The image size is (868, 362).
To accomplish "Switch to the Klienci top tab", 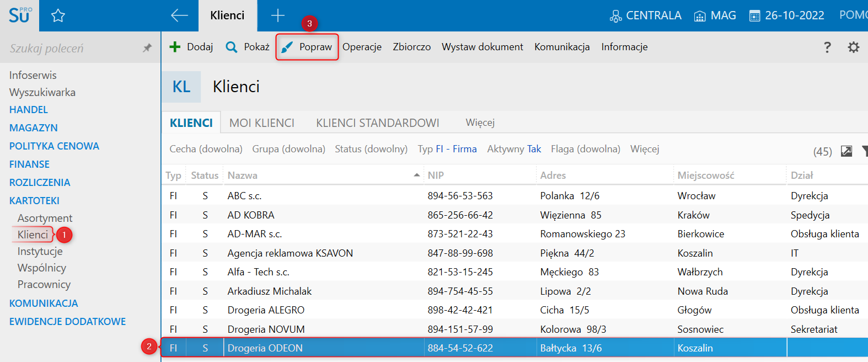I will 227,15.
